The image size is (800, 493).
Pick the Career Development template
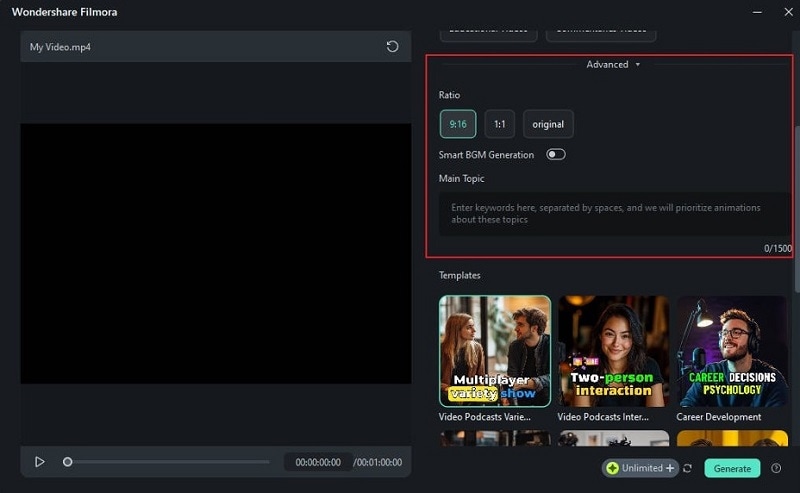(732, 351)
